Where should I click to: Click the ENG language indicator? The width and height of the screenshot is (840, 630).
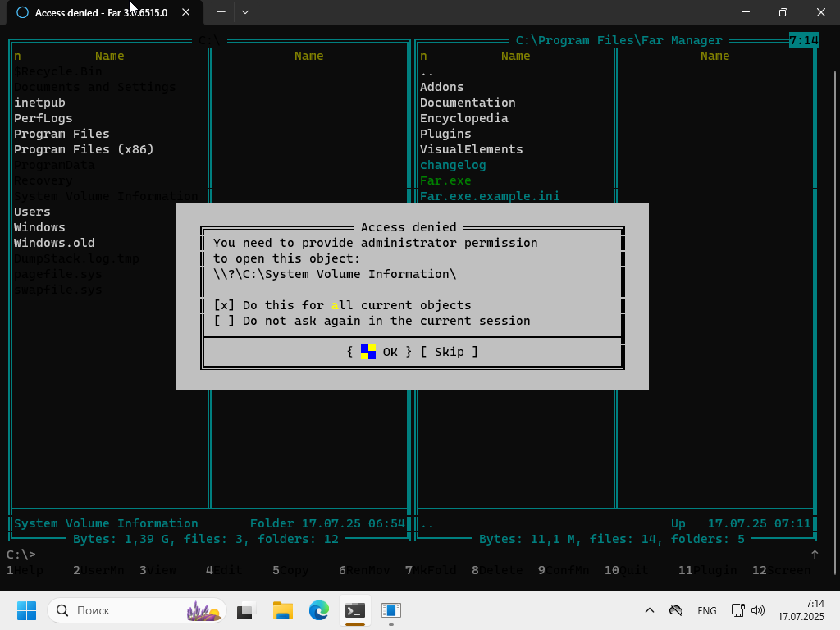(x=706, y=610)
